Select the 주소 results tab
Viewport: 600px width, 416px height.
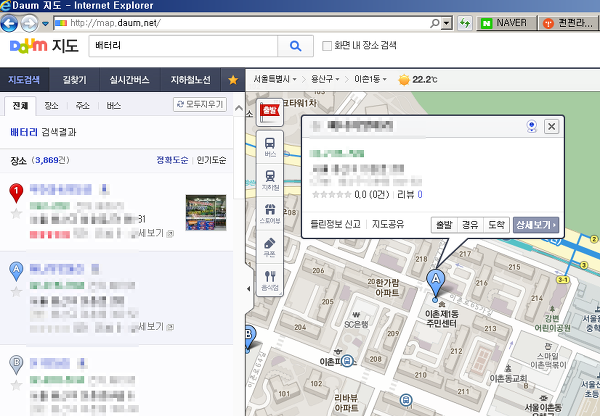pos(83,106)
